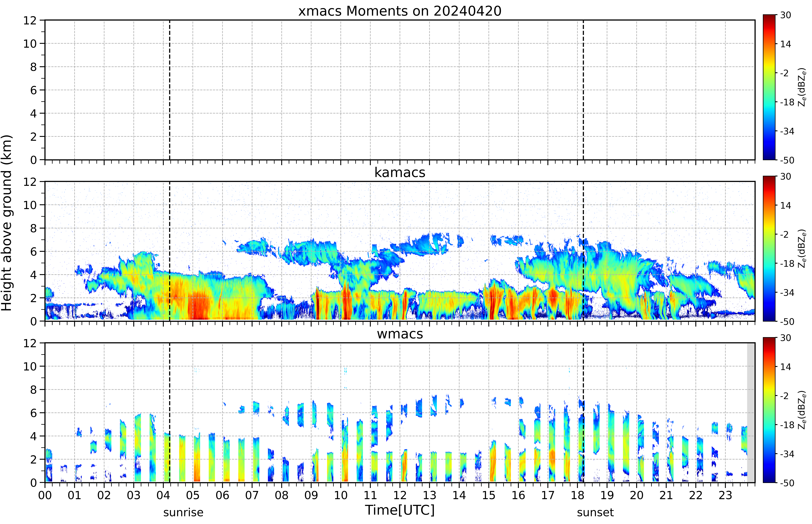812x524 pixels.
Task: Click the "8" height tick of wmacs panel
Action: tap(33, 390)
